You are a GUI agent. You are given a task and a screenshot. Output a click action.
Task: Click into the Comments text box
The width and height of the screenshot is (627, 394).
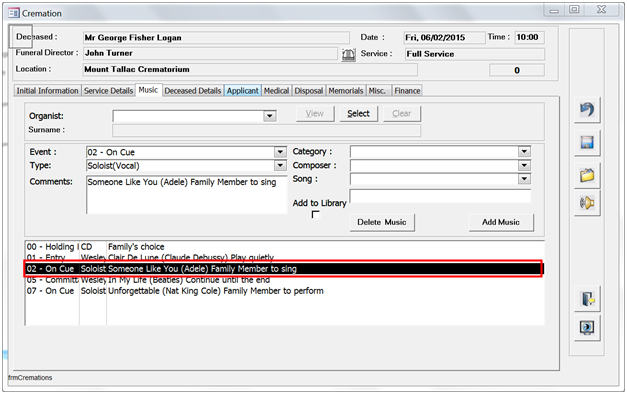[187, 195]
